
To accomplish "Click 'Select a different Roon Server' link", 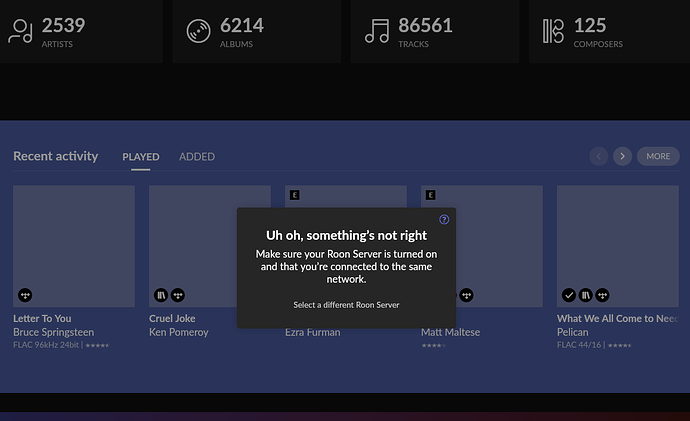I will tap(346, 305).
